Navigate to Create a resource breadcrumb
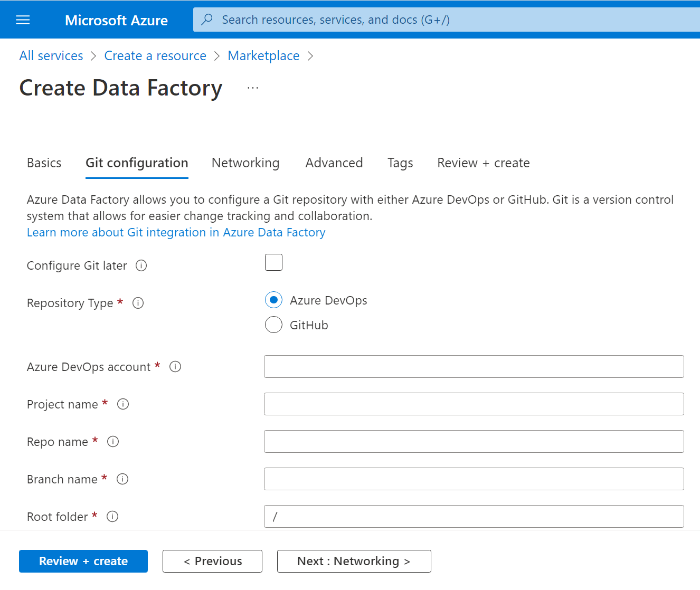 click(x=155, y=56)
